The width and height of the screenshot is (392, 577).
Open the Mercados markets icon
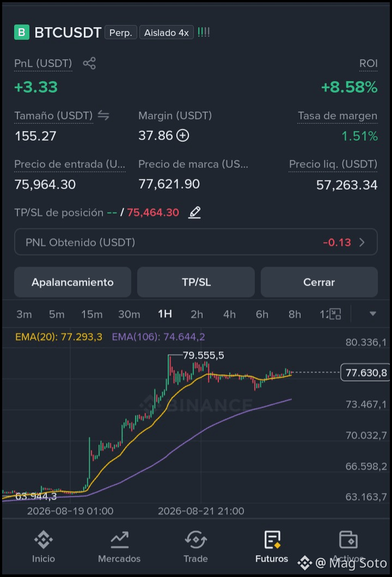[120, 540]
